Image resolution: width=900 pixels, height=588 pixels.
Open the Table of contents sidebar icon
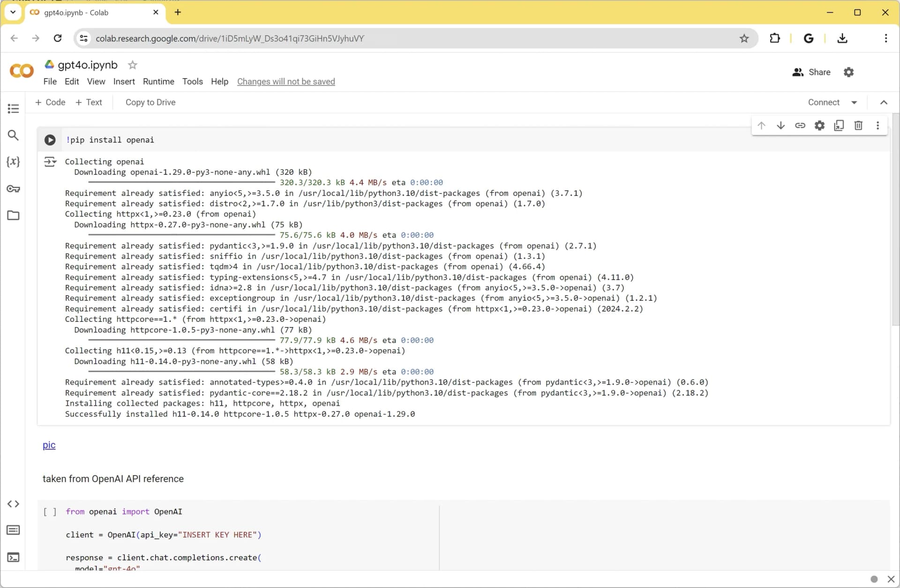[13, 109]
